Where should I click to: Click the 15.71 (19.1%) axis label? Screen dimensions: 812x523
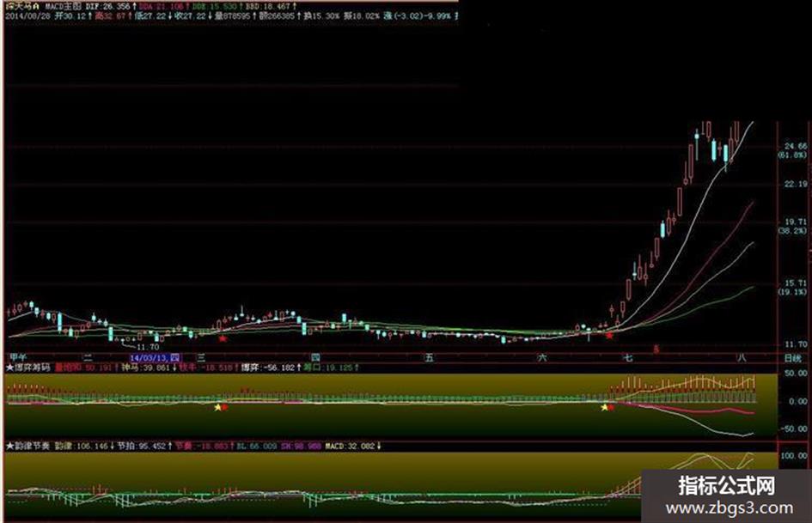pos(793,288)
